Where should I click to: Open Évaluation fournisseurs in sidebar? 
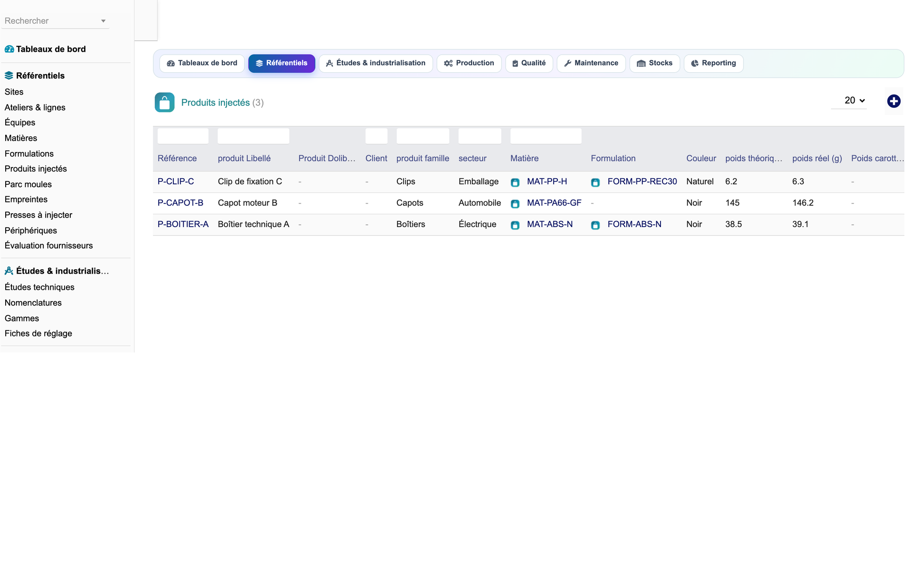click(x=49, y=246)
